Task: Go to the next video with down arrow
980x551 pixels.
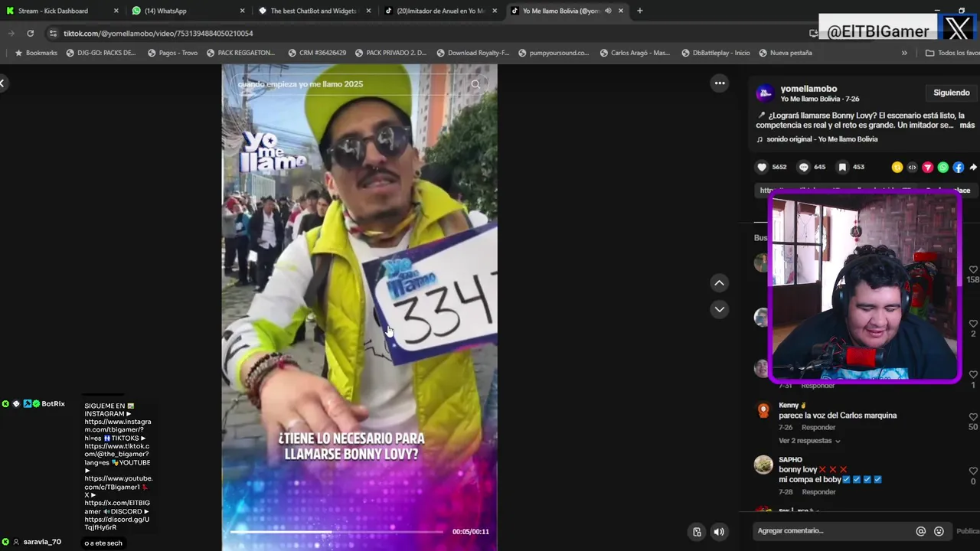Action: [x=719, y=309]
